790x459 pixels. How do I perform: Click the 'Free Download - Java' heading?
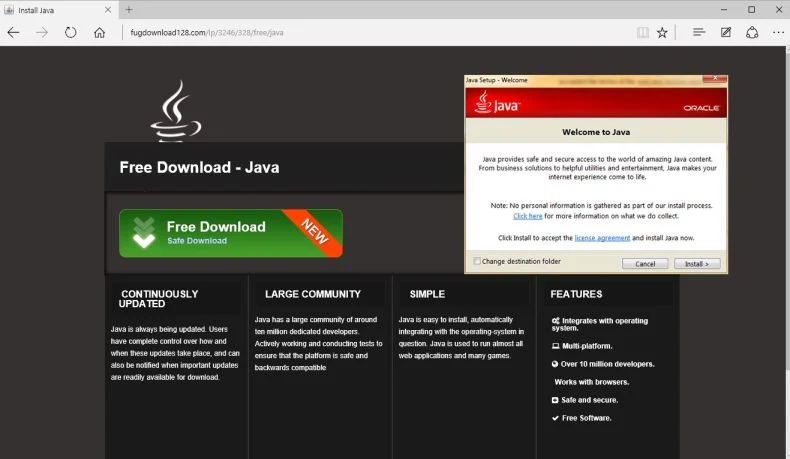[x=199, y=167]
